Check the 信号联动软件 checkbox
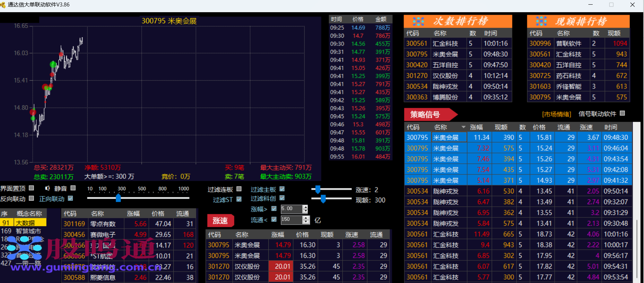 coord(622,113)
